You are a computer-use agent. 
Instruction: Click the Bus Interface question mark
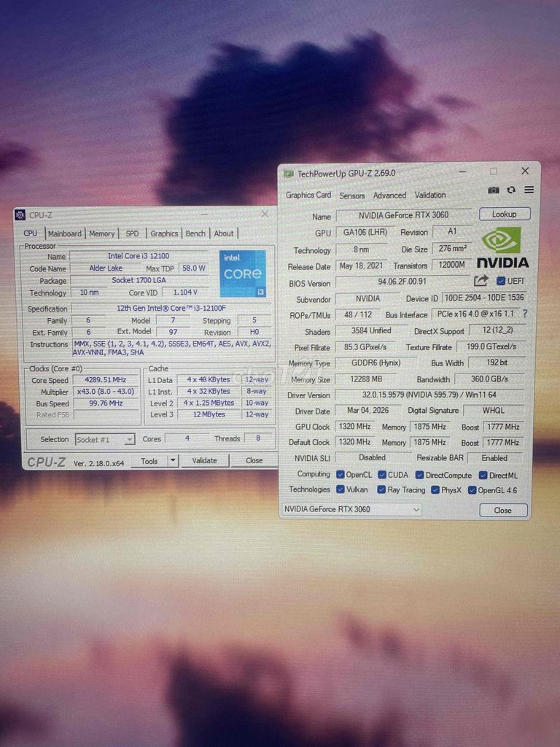click(524, 314)
